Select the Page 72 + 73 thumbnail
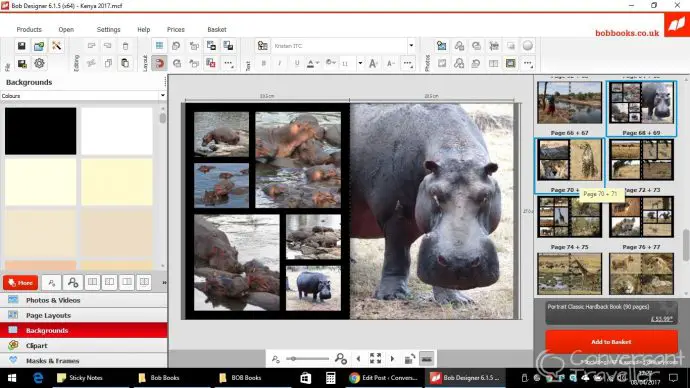 641,160
